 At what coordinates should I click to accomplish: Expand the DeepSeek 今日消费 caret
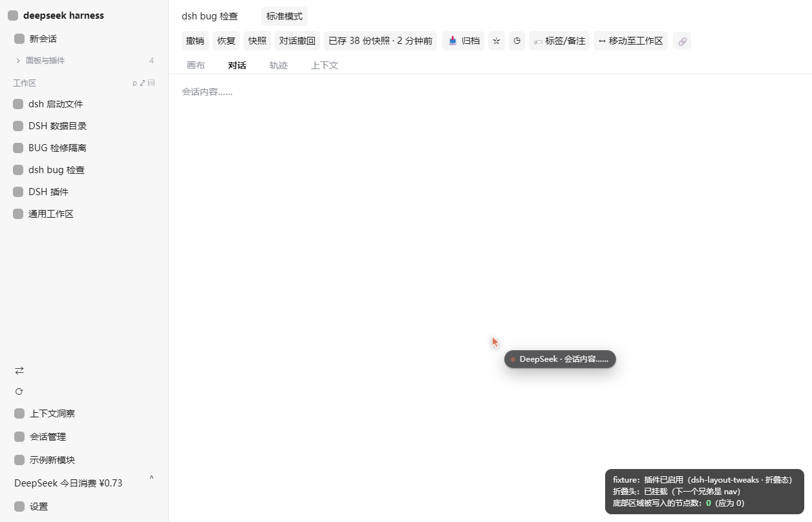151,478
